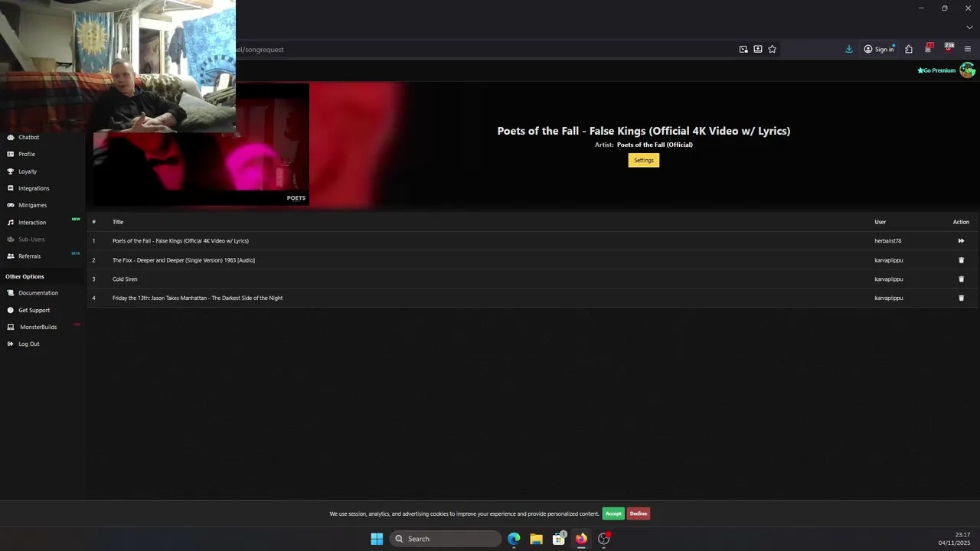
Task: Click the extension icon with the 23k badge
Action: (x=949, y=48)
